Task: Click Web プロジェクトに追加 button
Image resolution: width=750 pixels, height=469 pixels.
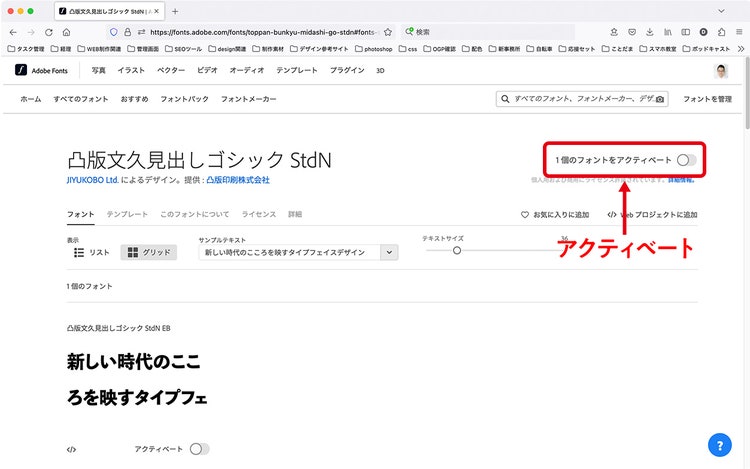Action: click(652, 215)
